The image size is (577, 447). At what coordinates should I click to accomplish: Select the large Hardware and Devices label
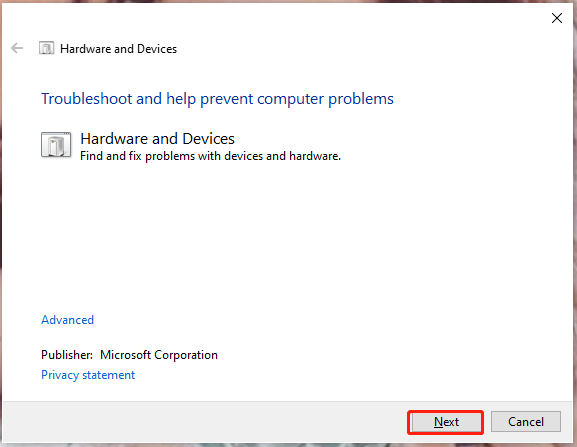pos(157,139)
